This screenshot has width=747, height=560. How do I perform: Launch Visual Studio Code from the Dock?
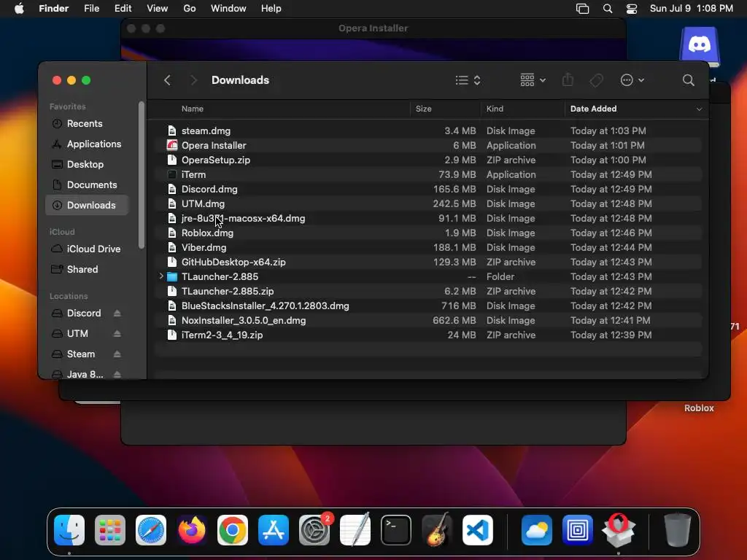click(478, 530)
